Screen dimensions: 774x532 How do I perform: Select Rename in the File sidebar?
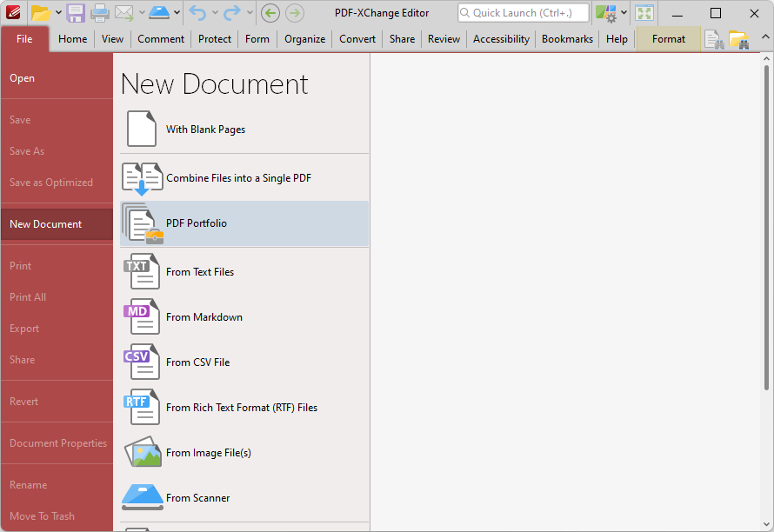57,484
